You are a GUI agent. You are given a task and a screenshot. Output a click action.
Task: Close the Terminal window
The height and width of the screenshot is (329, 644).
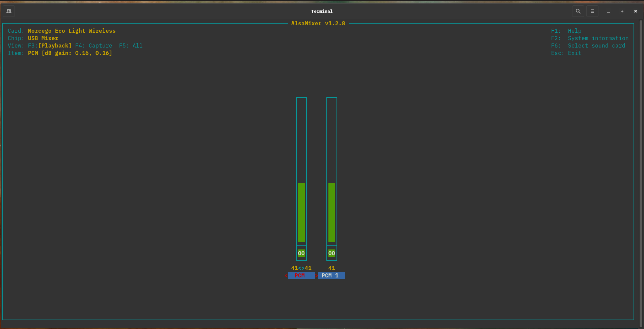click(x=635, y=11)
